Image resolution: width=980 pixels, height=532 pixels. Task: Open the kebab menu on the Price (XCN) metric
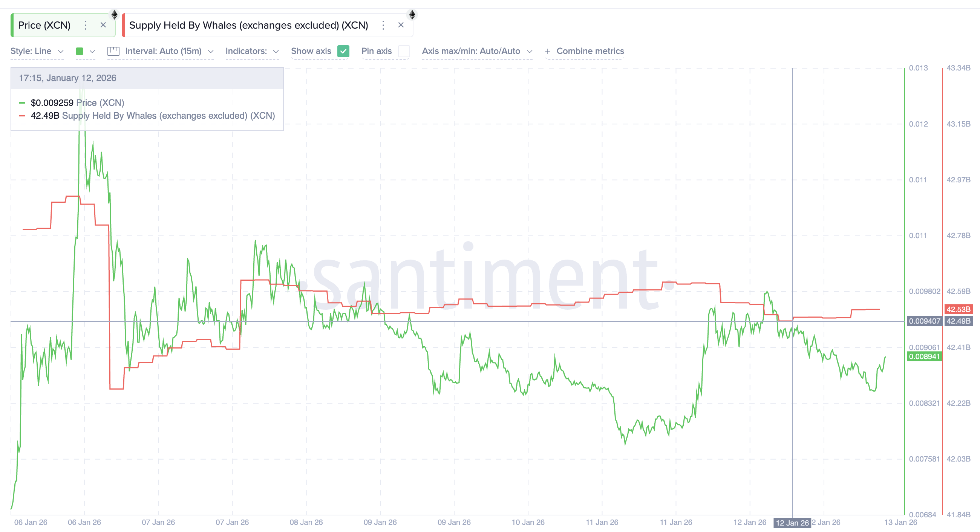point(85,26)
